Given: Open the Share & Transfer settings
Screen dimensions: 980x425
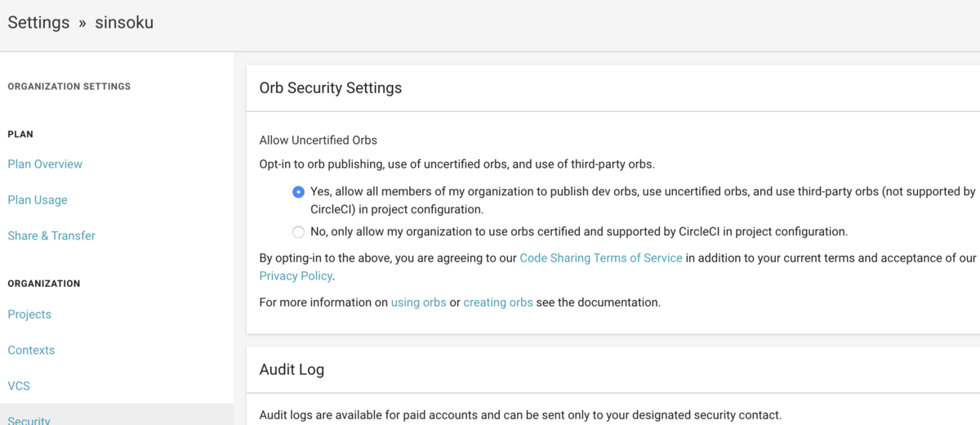Looking at the screenshot, I should pos(51,236).
